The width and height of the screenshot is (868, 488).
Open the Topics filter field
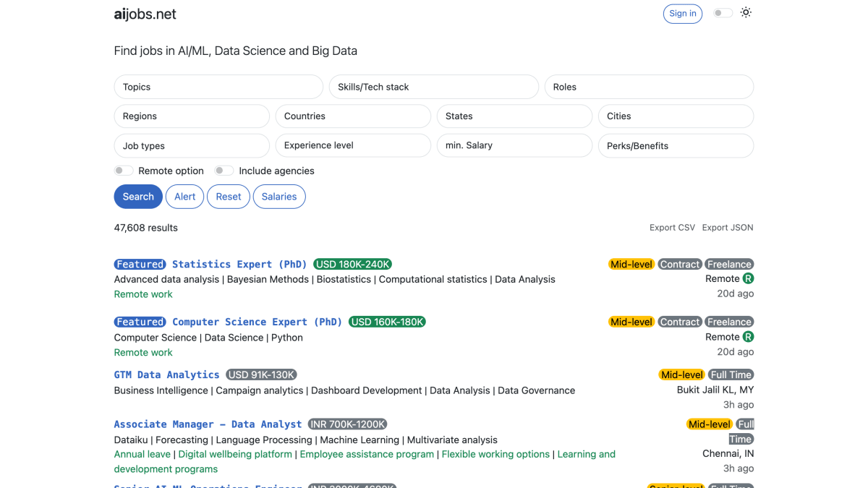218,87
